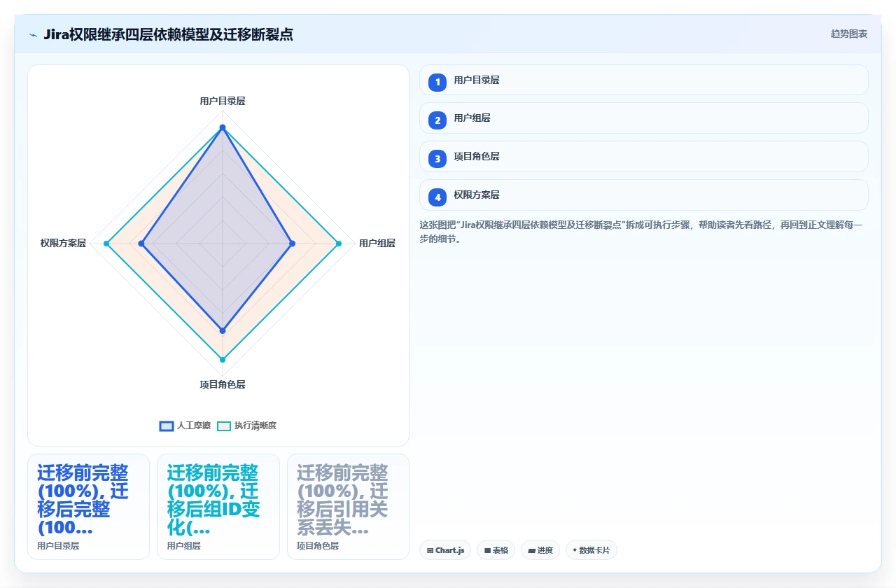Click the 数据卡片 tag
The width and height of the screenshot is (896, 588).
tap(591, 550)
